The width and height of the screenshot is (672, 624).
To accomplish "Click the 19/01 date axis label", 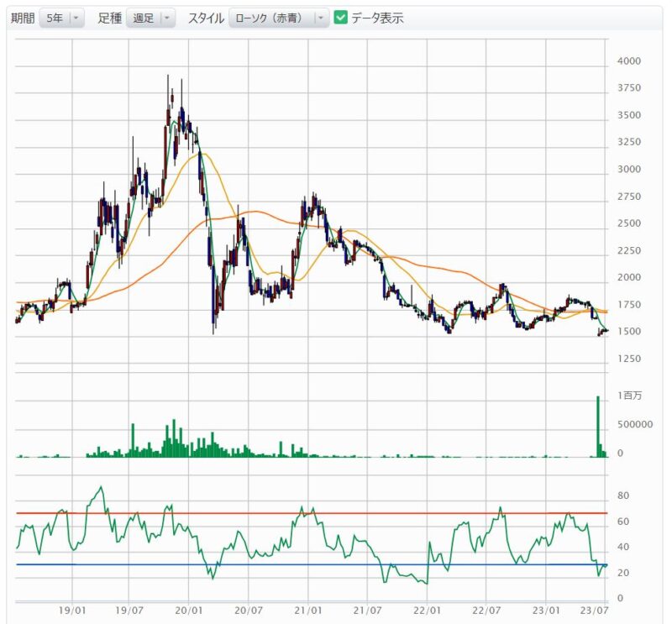I will pyautogui.click(x=72, y=610).
